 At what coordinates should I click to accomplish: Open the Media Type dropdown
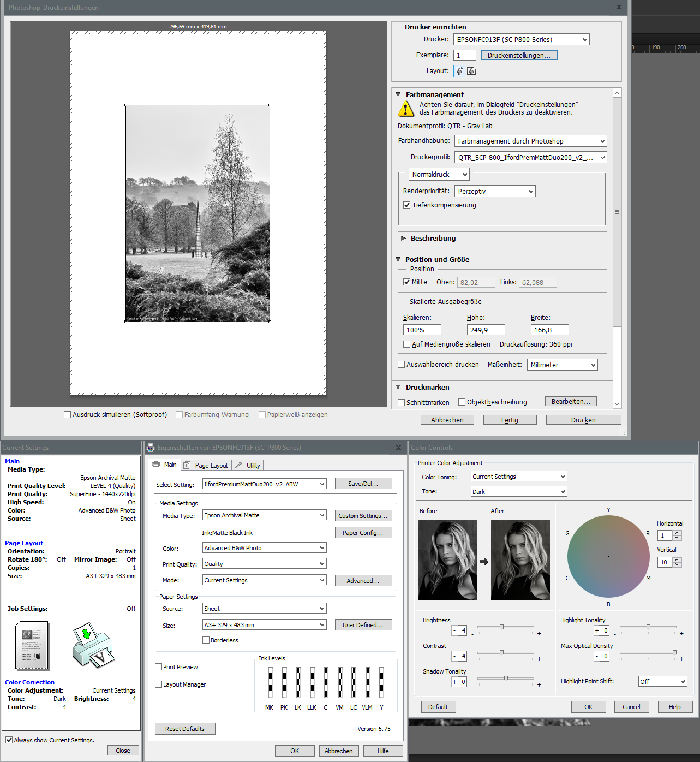pos(264,515)
